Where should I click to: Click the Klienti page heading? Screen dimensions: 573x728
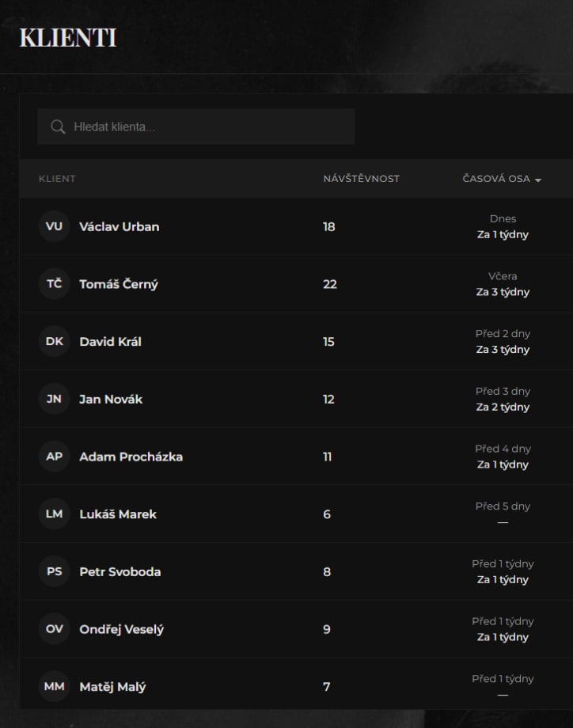(68, 38)
